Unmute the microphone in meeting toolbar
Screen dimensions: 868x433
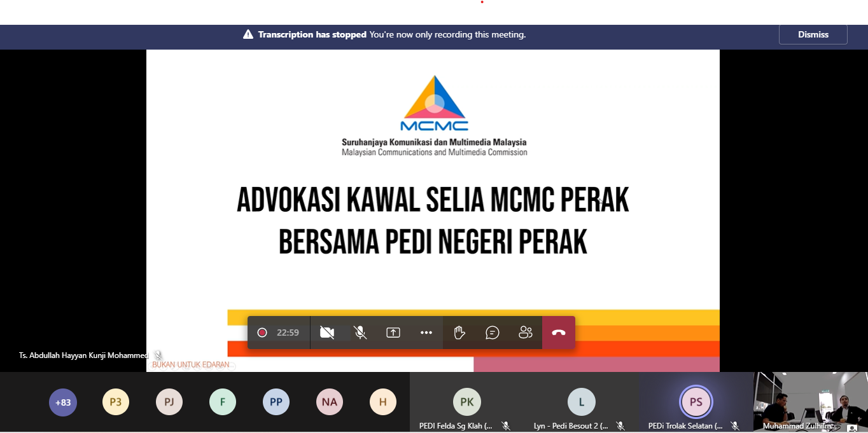360,333
